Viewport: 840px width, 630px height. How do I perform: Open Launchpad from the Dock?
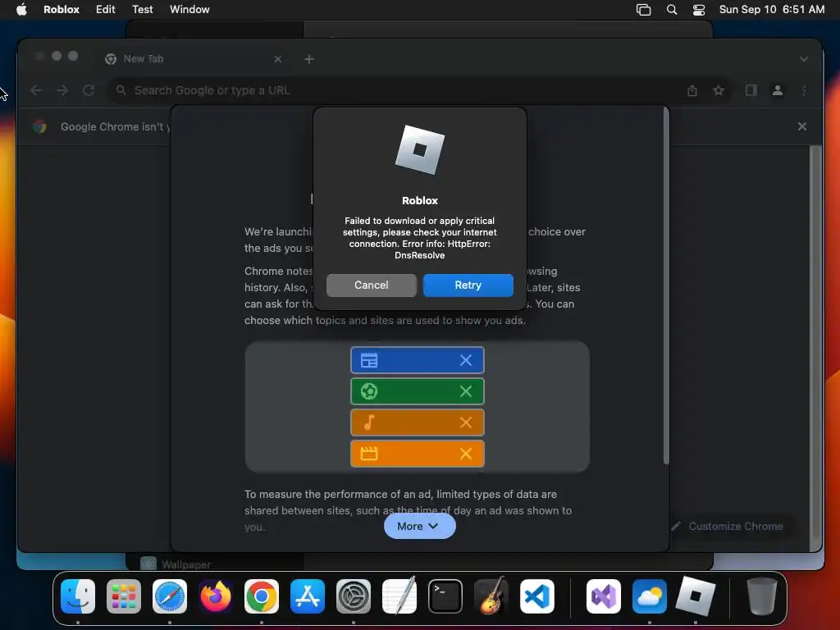coord(124,596)
